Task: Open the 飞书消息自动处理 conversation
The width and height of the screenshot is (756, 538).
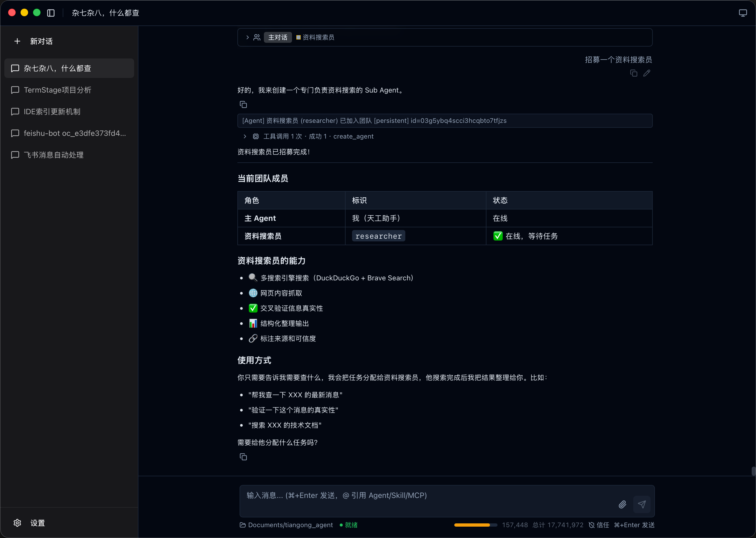Action: tap(69, 155)
